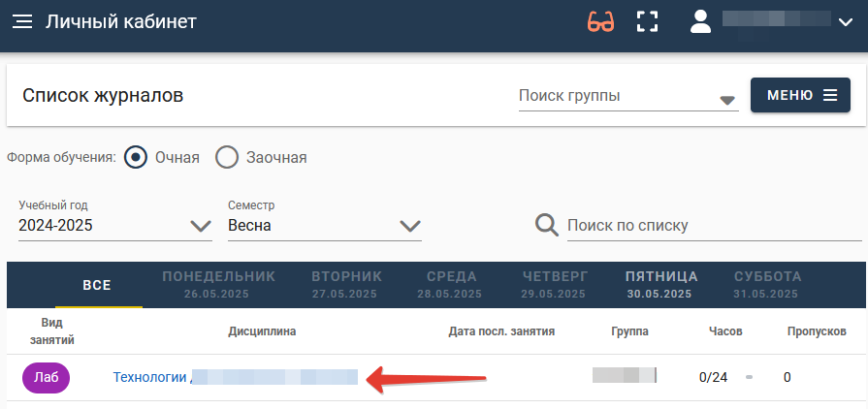Image resolution: width=868 pixels, height=409 pixels.
Task: Open the МЕНЮ button
Action: (800, 95)
